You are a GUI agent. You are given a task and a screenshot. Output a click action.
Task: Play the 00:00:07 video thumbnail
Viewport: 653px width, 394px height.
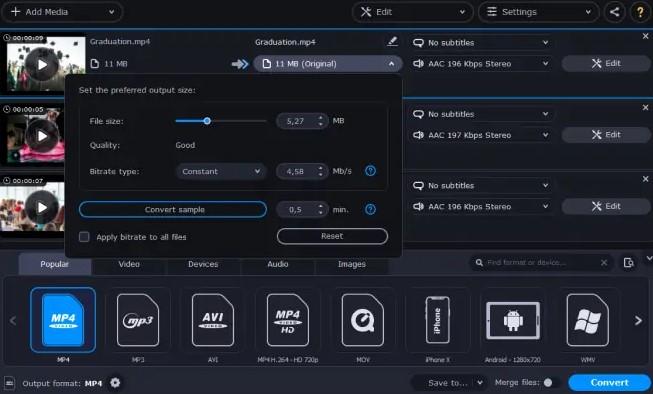point(42,207)
